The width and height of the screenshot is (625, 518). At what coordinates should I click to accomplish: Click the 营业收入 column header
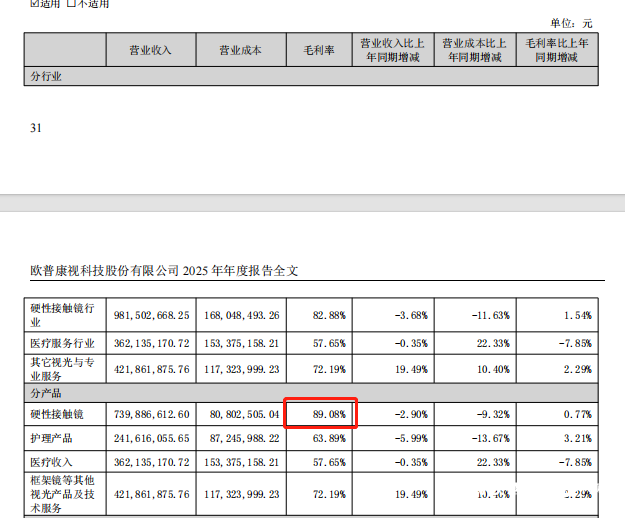[x=150, y=50]
